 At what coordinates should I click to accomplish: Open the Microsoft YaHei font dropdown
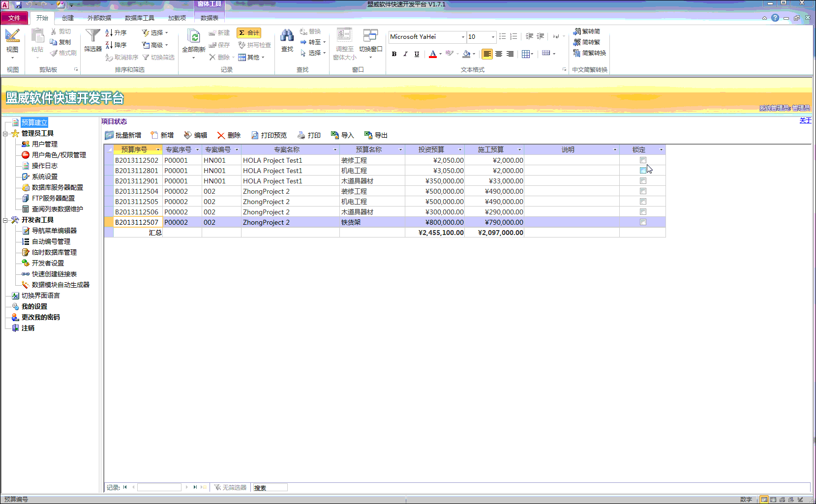point(462,37)
